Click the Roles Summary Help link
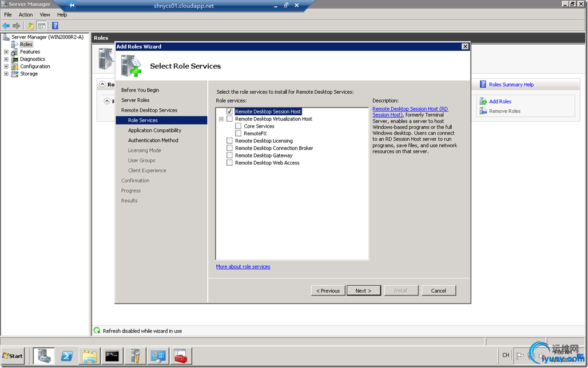588x368 pixels. [x=511, y=85]
